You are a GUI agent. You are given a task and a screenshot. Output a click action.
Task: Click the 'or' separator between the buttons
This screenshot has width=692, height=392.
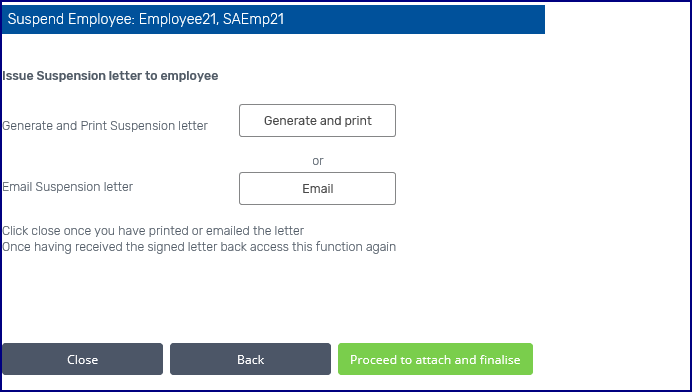tap(318, 161)
